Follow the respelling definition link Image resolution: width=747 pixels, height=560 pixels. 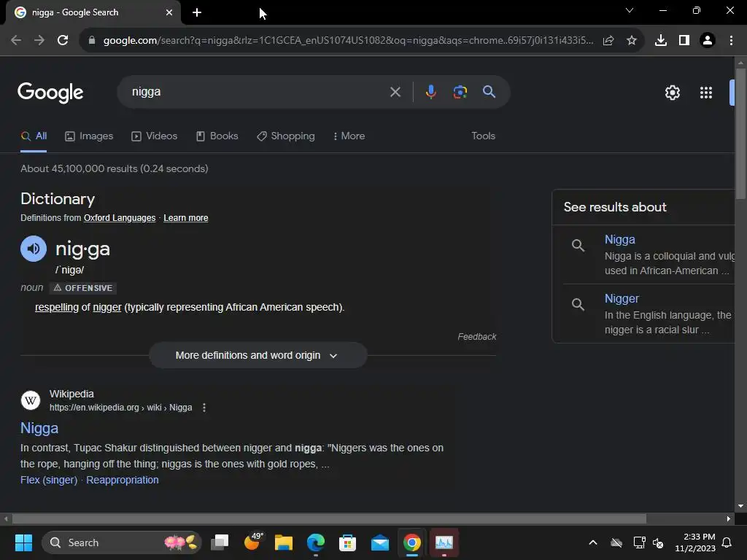coord(57,307)
